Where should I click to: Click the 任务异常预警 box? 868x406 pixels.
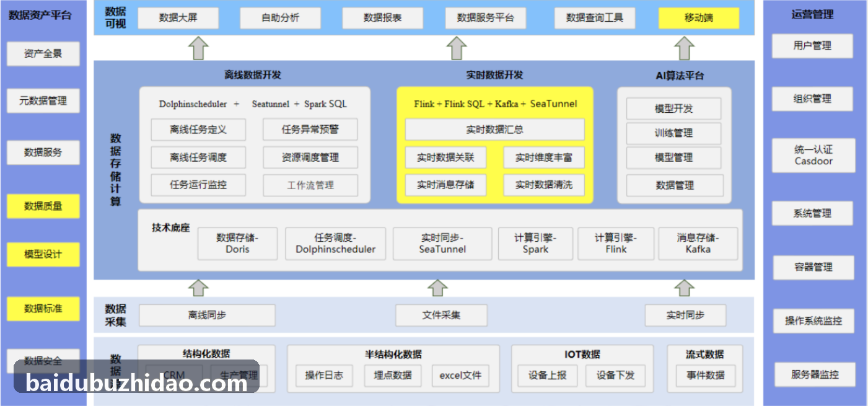(310, 130)
